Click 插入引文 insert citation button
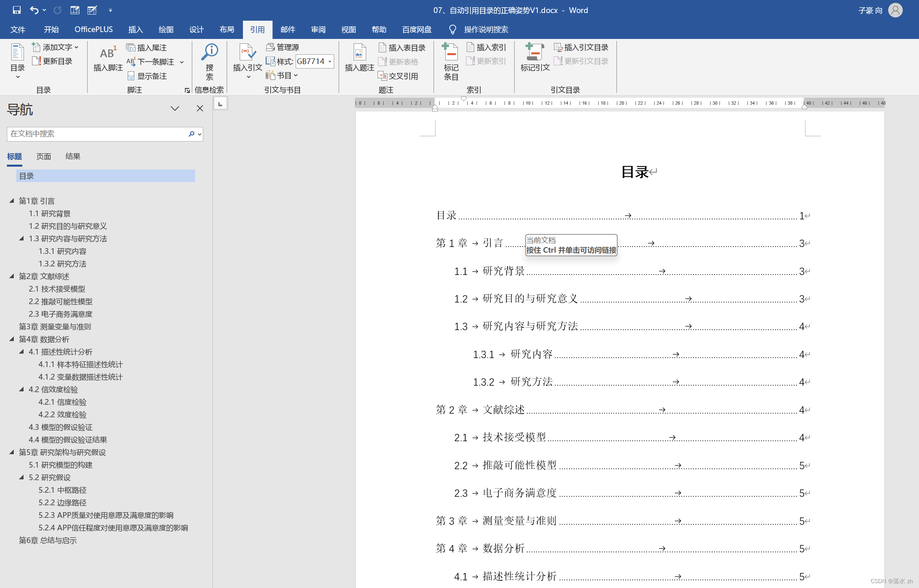 (248, 61)
